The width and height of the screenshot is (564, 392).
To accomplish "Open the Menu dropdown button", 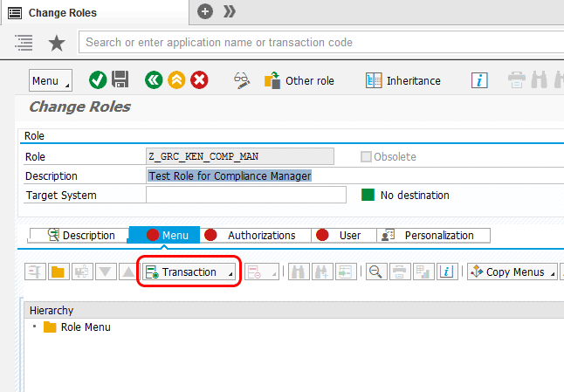I will click(x=51, y=80).
